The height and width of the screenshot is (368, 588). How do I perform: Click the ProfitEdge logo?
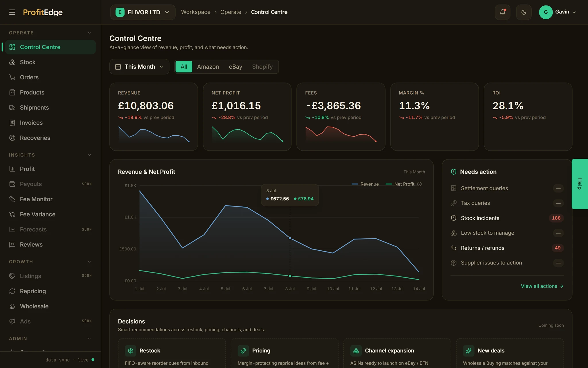tap(43, 12)
